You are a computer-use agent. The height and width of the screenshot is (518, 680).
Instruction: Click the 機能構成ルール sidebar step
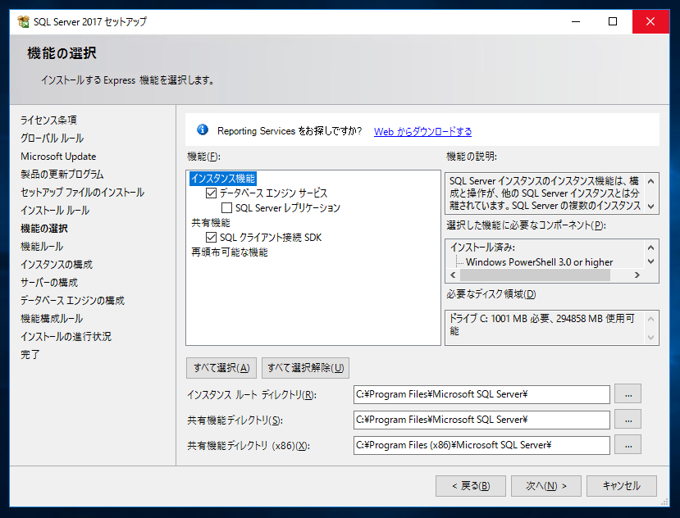point(52,318)
